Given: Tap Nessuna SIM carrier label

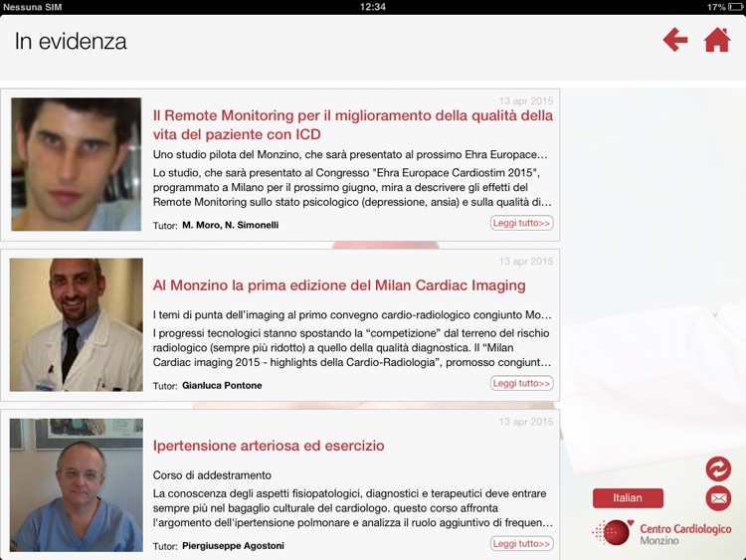Looking at the screenshot, I should tap(33, 7).
